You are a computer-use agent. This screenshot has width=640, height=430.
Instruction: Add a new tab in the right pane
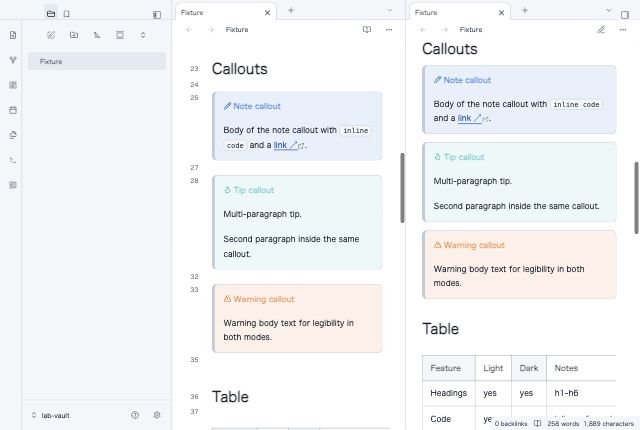click(525, 11)
